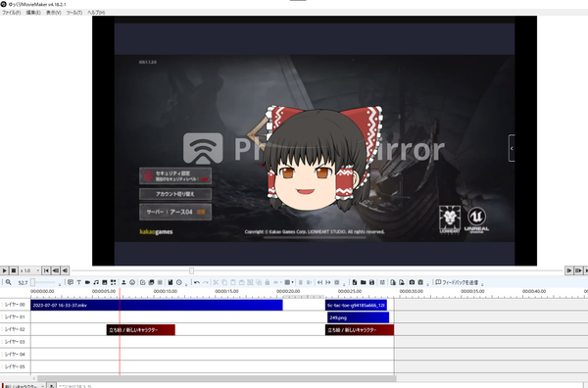Open the ツール(T) menu

pos(74,13)
